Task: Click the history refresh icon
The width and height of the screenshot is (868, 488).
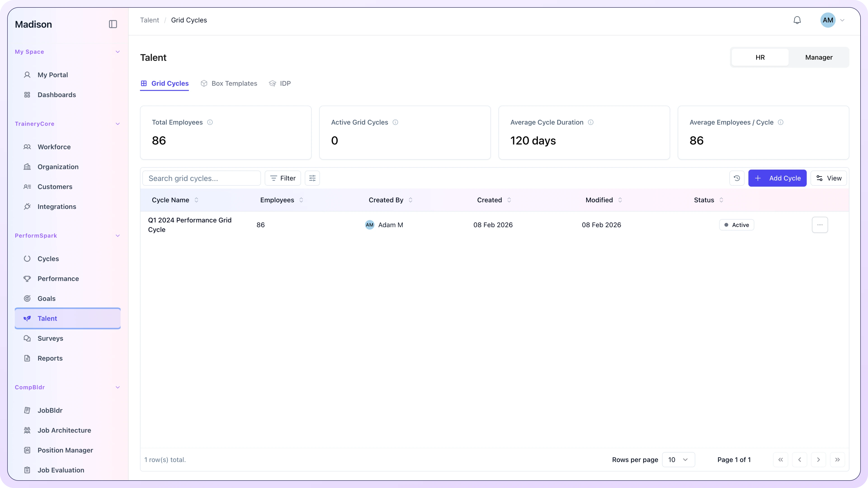Action: click(737, 178)
